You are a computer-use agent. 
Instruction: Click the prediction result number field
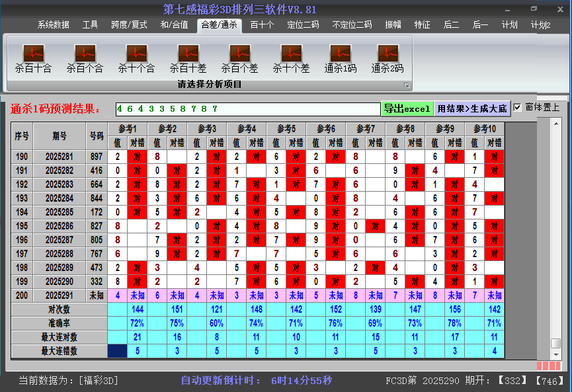(247, 108)
